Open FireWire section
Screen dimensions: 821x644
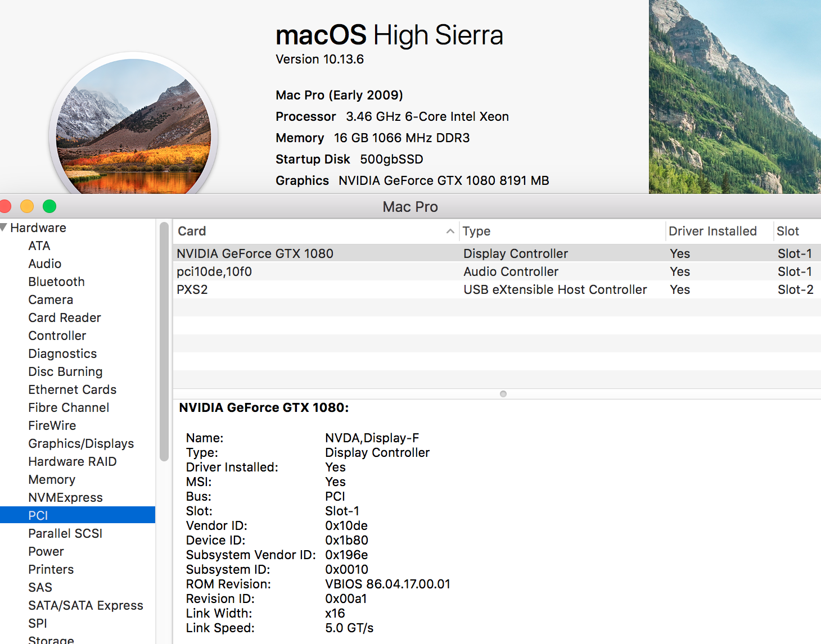click(52, 425)
